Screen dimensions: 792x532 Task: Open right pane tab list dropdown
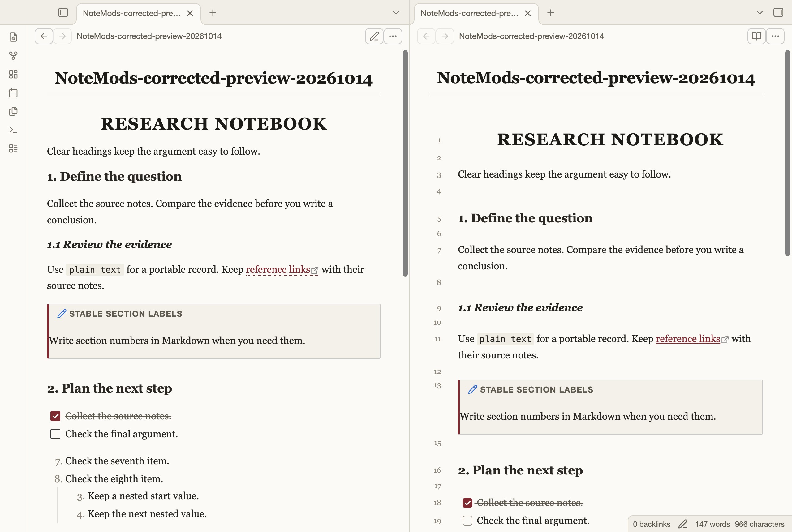tap(760, 13)
